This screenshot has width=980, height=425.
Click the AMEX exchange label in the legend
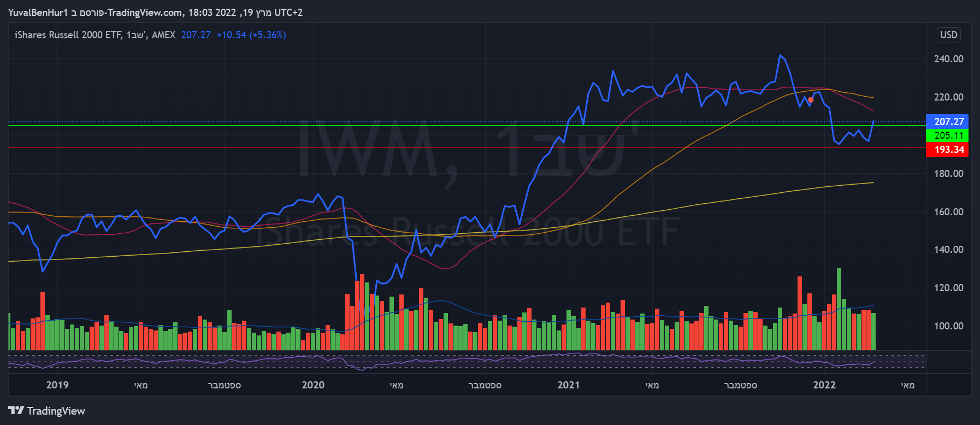(163, 35)
